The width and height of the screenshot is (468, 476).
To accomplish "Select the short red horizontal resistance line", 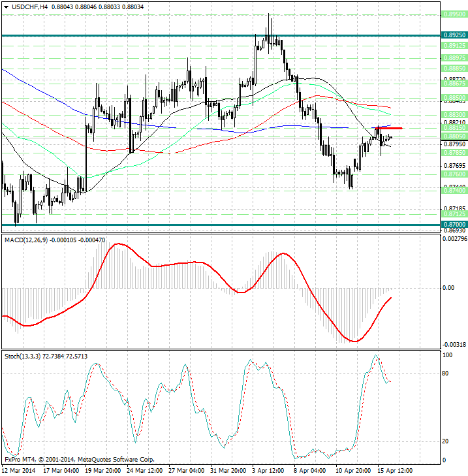I will point(387,129).
